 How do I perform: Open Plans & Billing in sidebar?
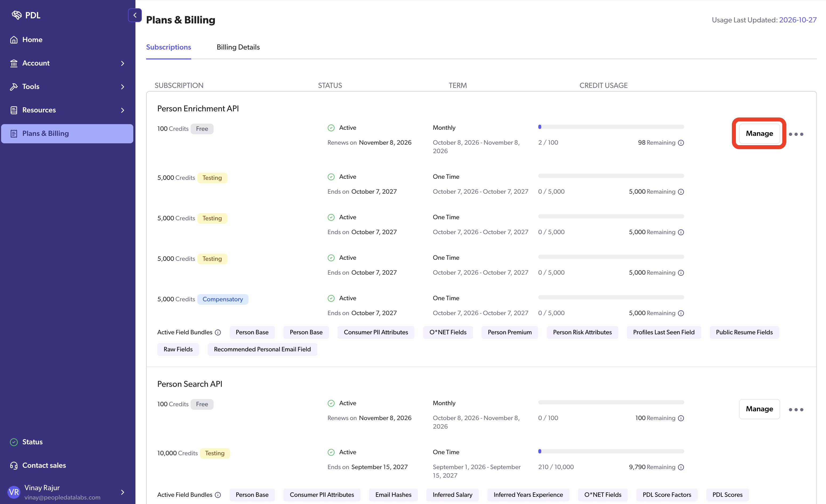(x=67, y=134)
